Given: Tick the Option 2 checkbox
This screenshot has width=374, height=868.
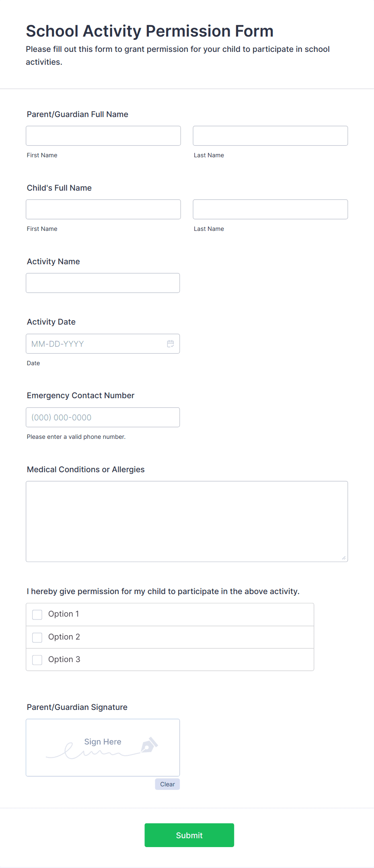Looking at the screenshot, I should [x=37, y=638].
